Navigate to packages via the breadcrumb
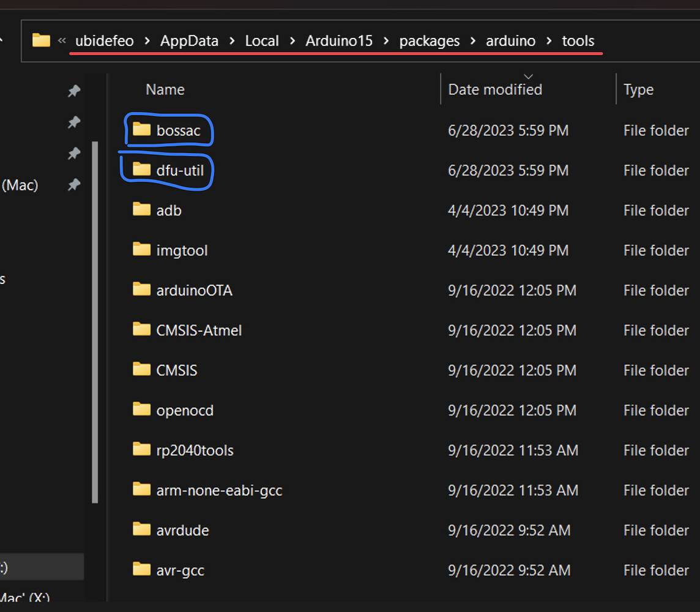Image resolution: width=700 pixels, height=612 pixels. (x=430, y=40)
